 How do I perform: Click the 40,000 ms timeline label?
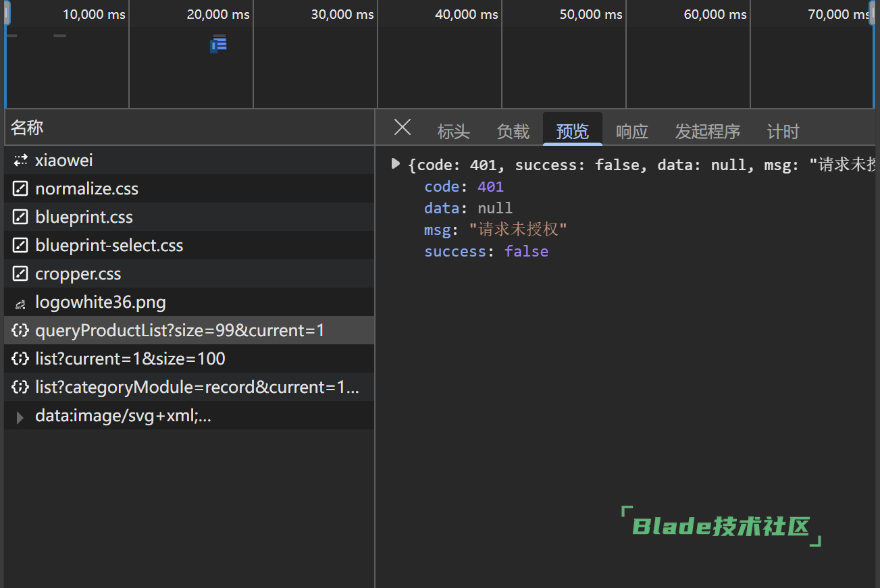tap(467, 14)
